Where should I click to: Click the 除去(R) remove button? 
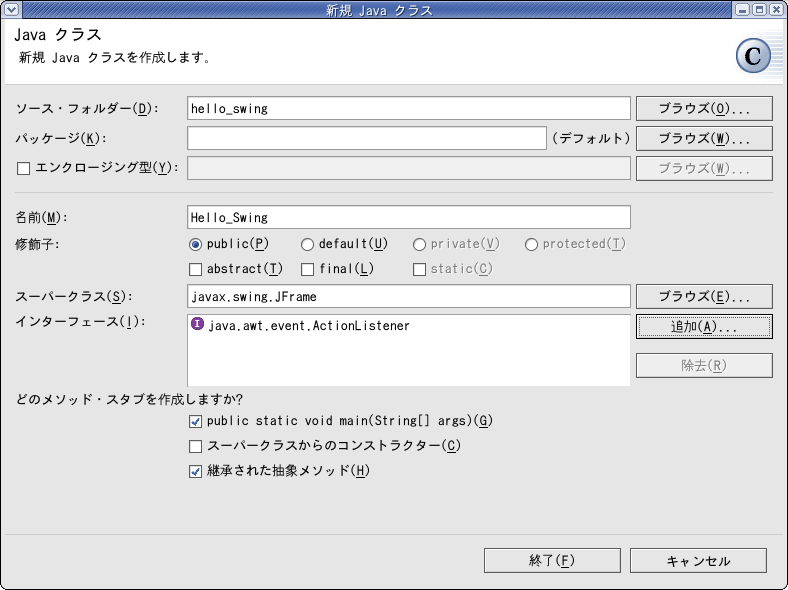point(704,365)
